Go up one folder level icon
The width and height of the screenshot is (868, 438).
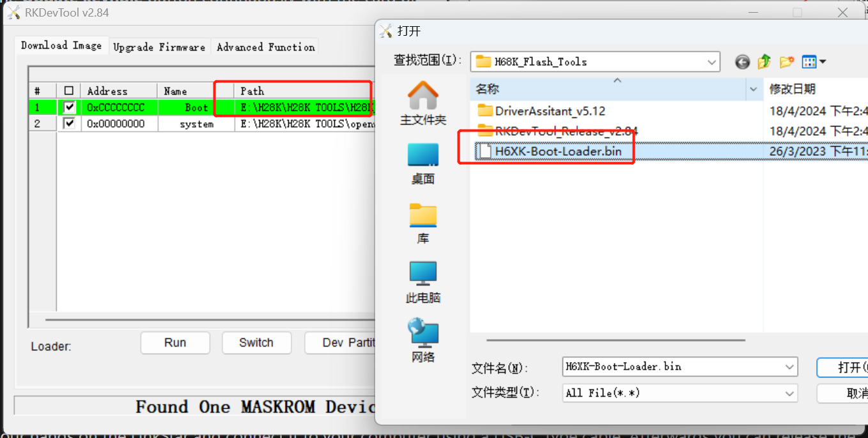pyautogui.click(x=764, y=62)
